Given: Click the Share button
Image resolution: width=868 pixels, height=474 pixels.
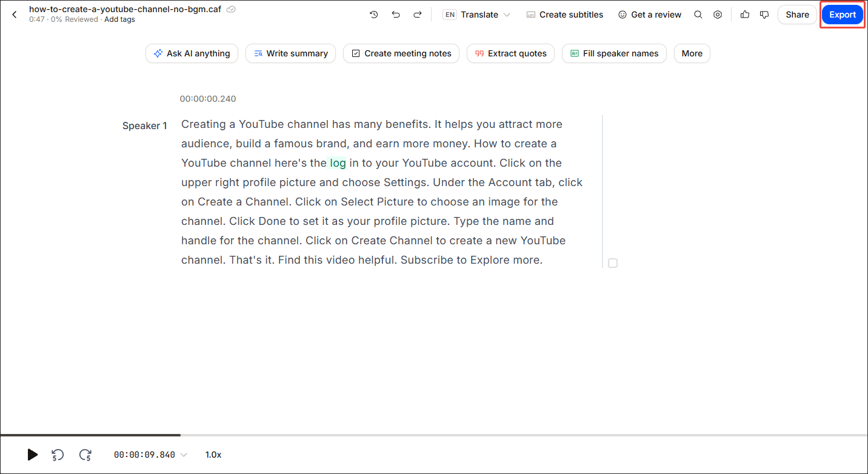Looking at the screenshot, I should [x=796, y=14].
